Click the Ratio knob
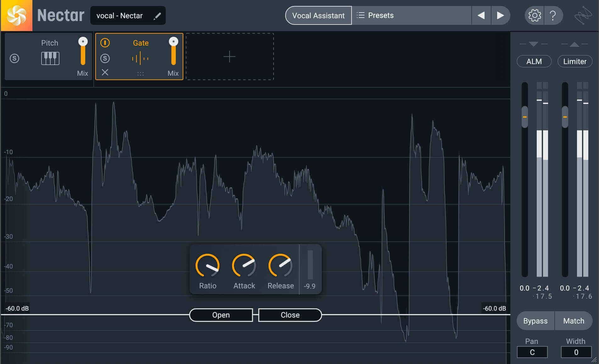The image size is (599, 364). tap(208, 266)
